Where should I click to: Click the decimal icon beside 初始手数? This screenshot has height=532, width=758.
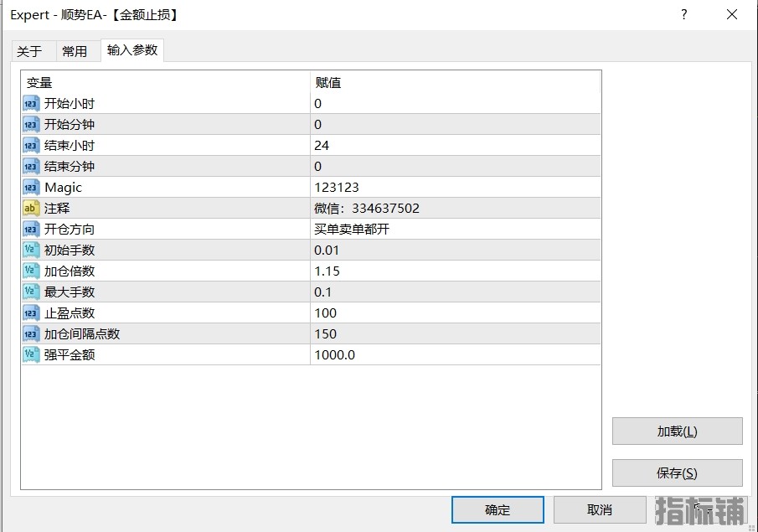coord(31,251)
